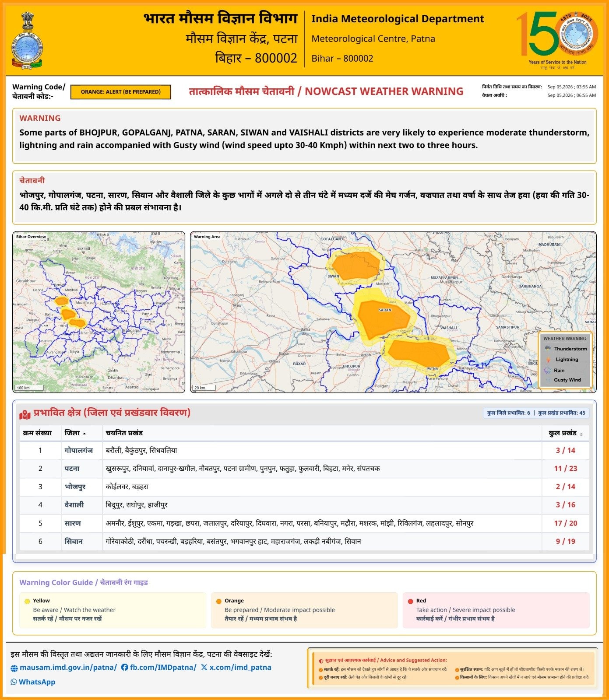Viewport: 609px width, 700px height.
Task: Open the fb.com/IMDpatna/ link
Action: coord(163,668)
